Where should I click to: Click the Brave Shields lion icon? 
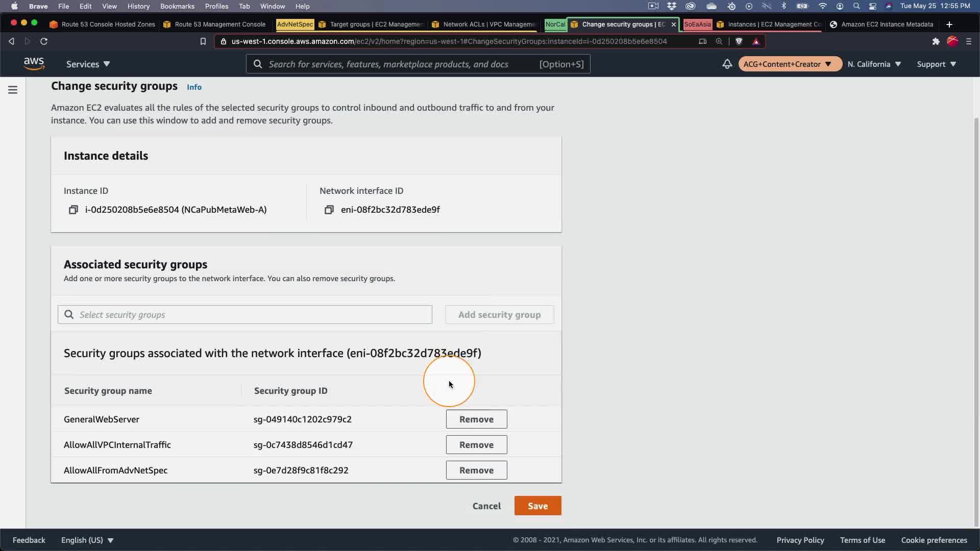coord(739,41)
